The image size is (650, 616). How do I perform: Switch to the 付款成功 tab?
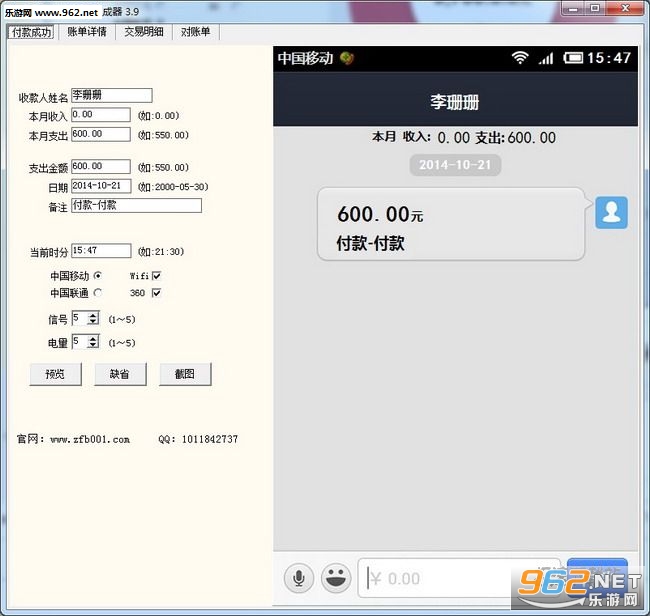31,32
